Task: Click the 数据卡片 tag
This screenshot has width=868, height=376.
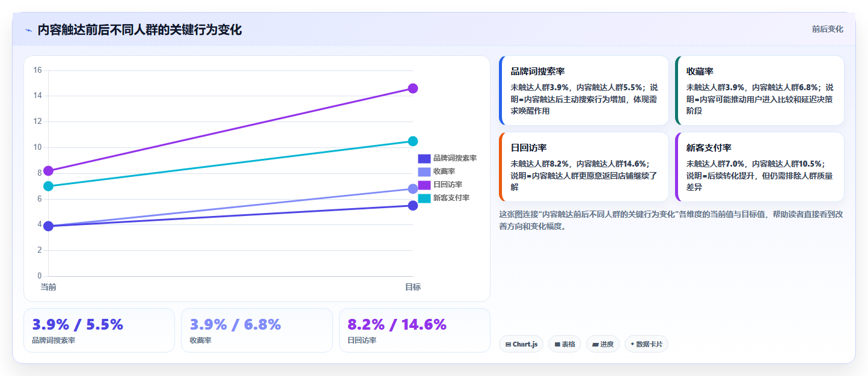Action: 646,344
